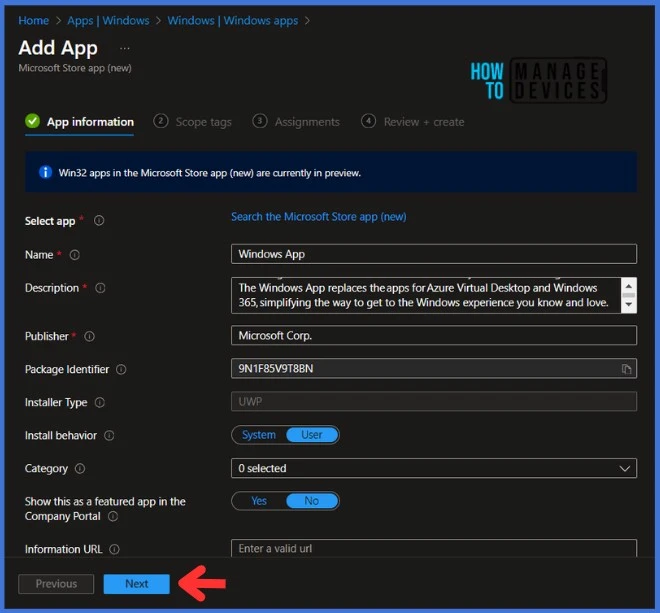
Task: Copy the Package Identifier to clipboard
Action: [x=626, y=369]
